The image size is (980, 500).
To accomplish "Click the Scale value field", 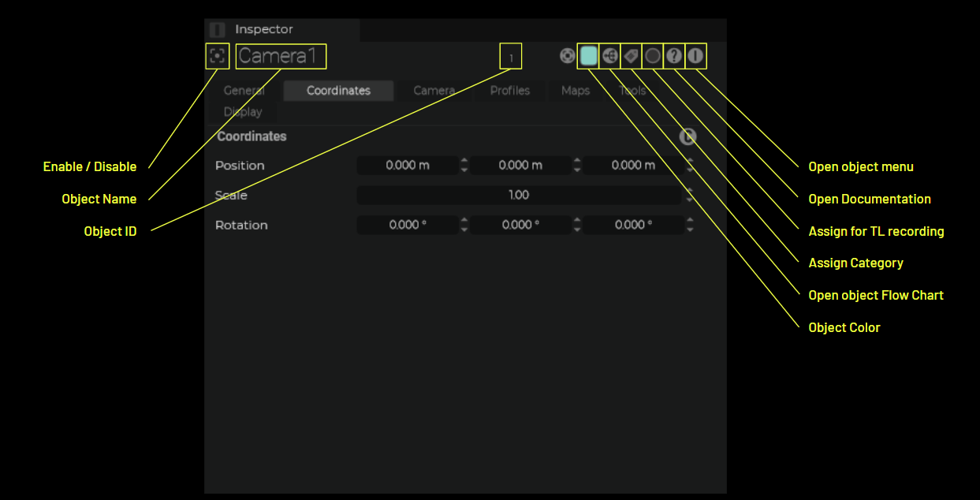I will click(518, 195).
